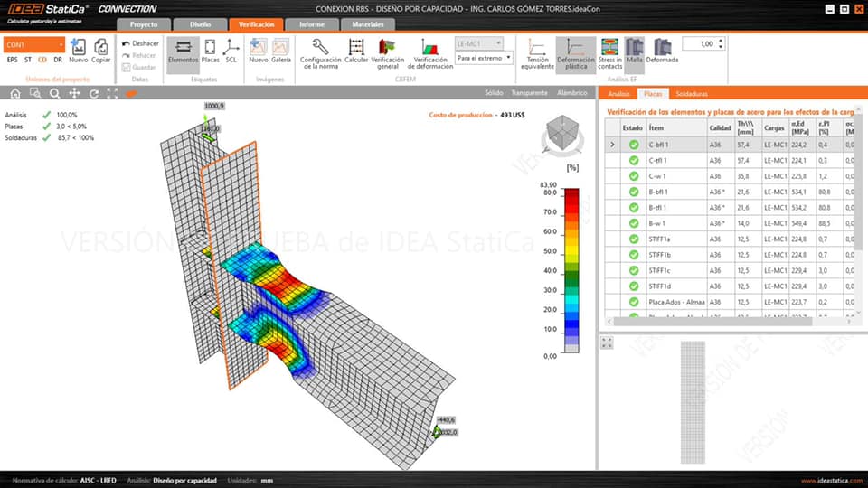Save using the Guardar button

pyautogui.click(x=139, y=68)
